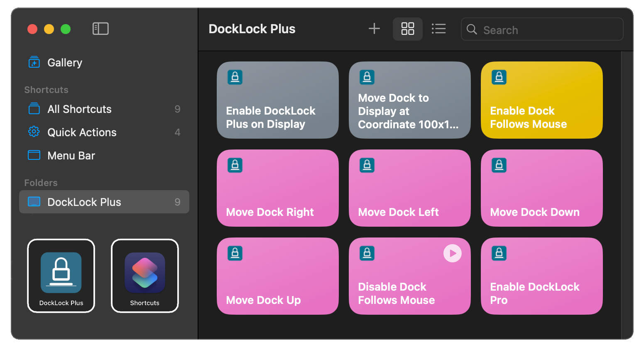Open the Move Dock Down shortcut

pos(541,188)
